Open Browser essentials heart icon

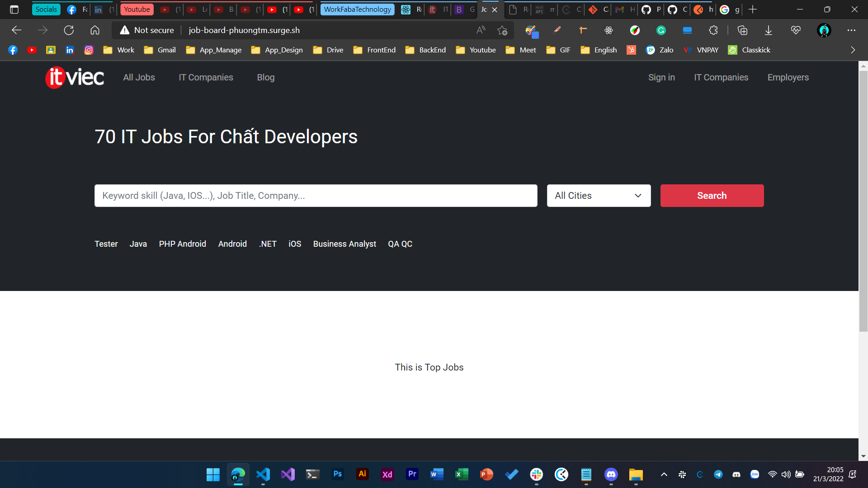(796, 30)
